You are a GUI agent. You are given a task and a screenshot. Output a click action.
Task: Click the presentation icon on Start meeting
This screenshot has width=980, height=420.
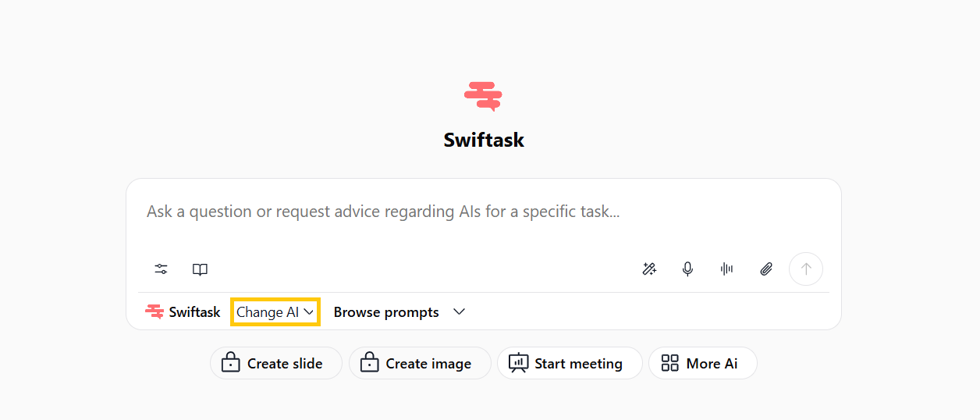[x=518, y=363]
